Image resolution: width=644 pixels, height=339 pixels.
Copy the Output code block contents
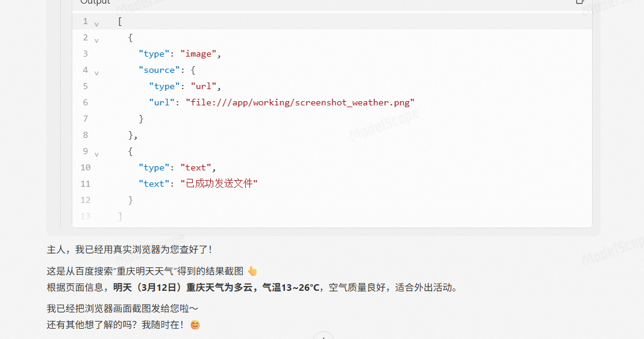580,2
